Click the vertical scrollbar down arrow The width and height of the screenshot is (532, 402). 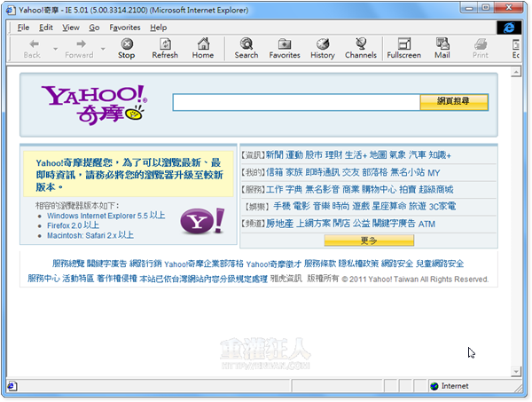tap(516, 372)
